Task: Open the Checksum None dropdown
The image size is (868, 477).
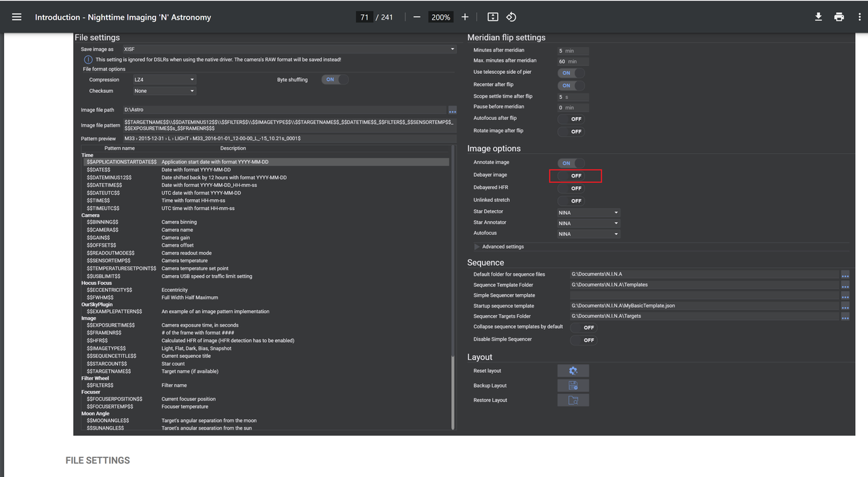Action: [164, 91]
